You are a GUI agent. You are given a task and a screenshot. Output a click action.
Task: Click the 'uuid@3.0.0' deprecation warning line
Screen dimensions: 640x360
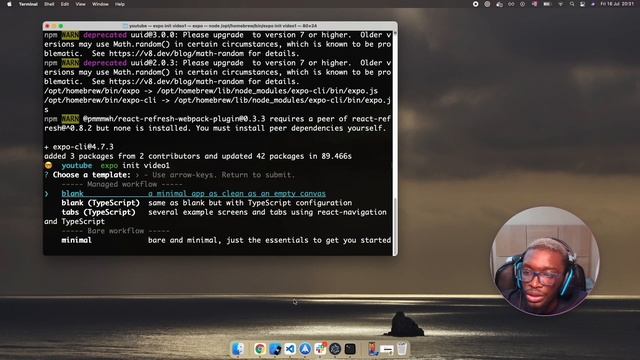[218, 44]
